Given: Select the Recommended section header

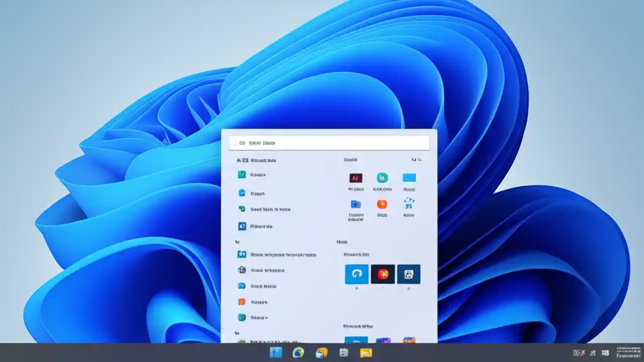Looking at the screenshot, I should tap(342, 241).
